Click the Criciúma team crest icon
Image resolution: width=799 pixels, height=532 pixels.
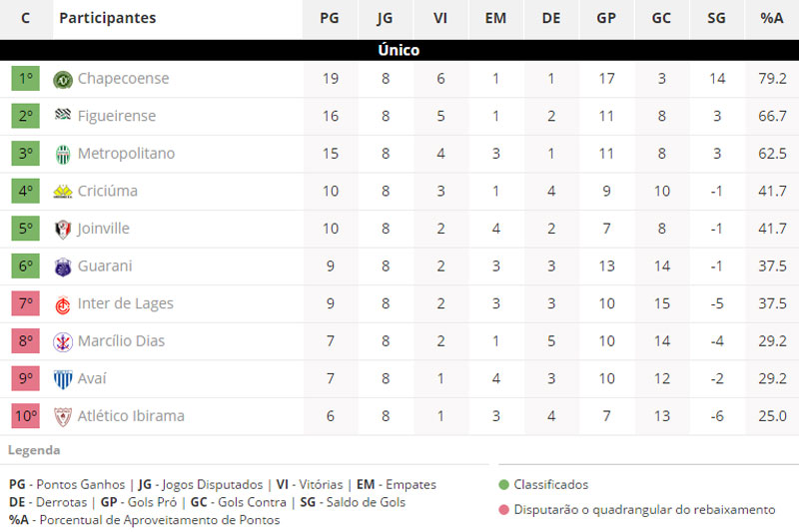(x=63, y=192)
